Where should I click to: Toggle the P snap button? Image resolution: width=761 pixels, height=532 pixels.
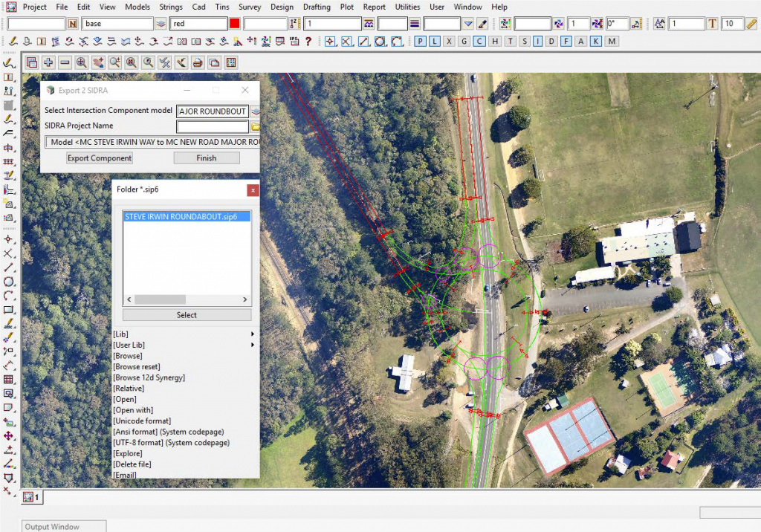pos(420,42)
